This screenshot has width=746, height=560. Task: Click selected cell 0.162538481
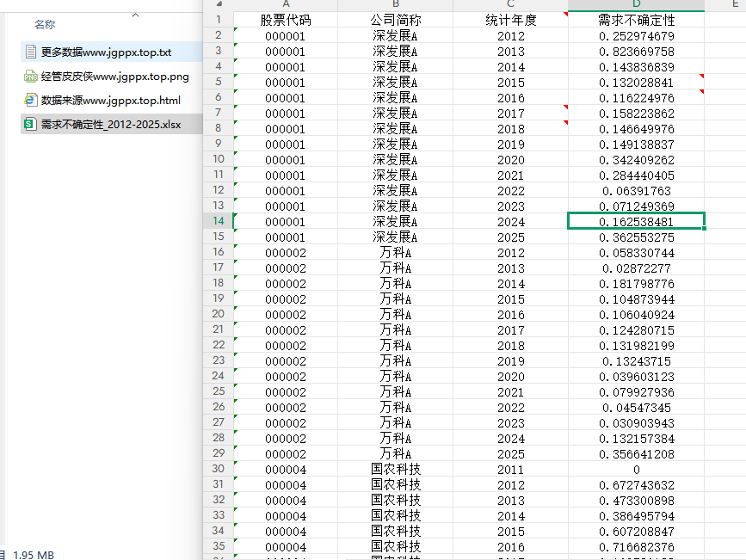636,222
